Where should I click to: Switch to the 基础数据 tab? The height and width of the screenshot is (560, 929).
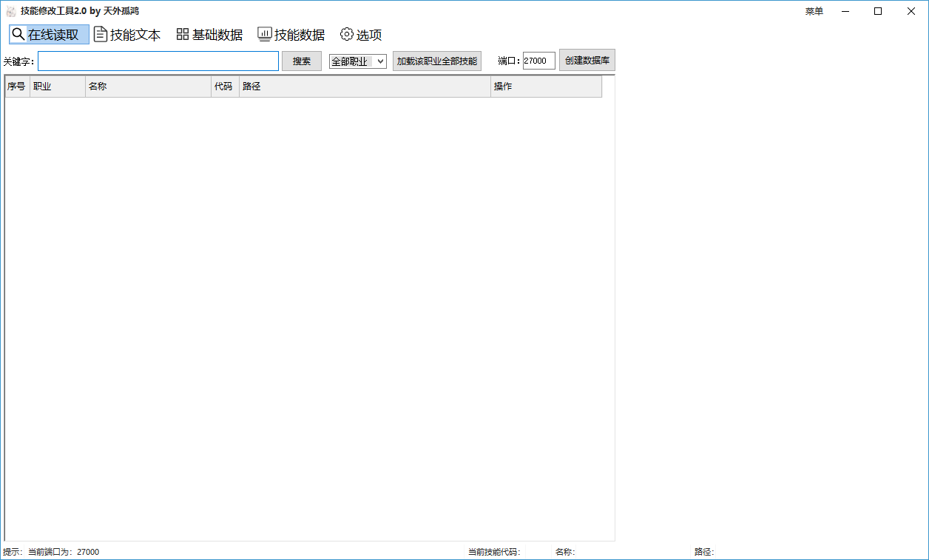coord(209,34)
